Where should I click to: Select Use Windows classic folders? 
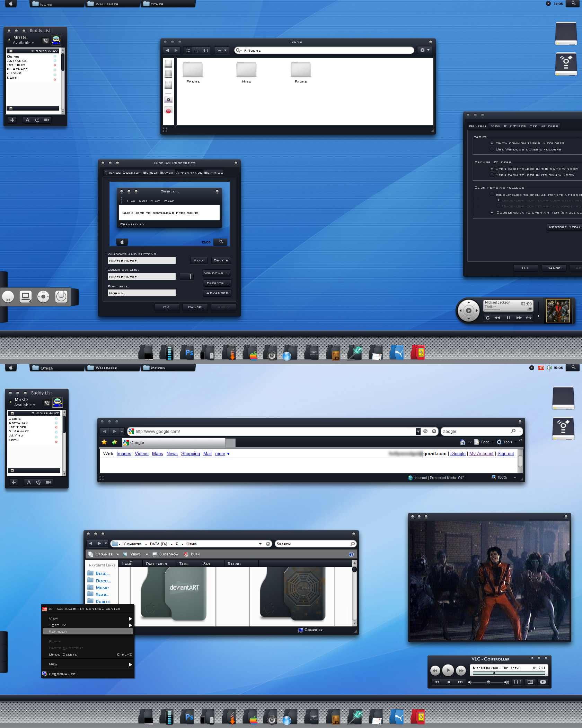(x=492, y=149)
